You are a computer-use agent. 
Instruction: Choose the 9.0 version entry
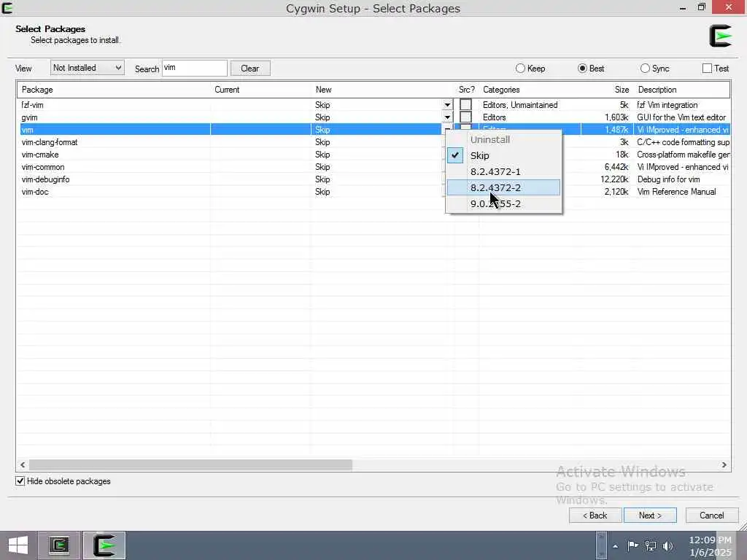click(x=503, y=204)
